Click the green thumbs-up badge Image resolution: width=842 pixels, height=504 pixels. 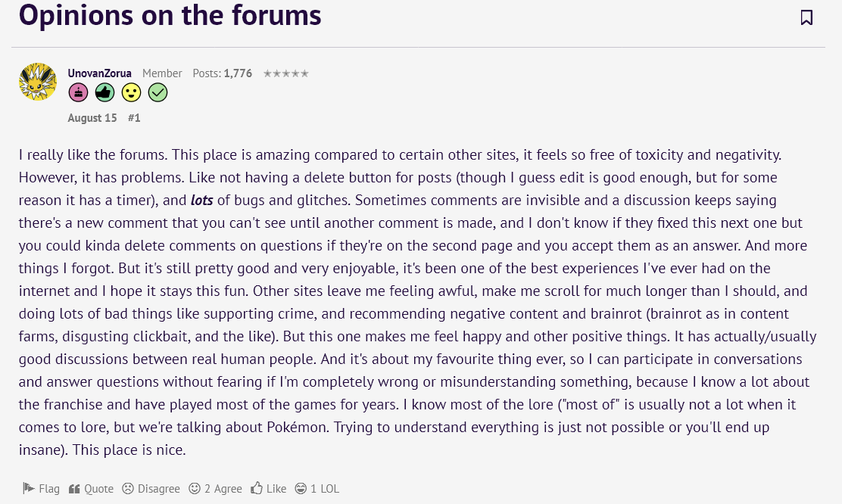[104, 93]
